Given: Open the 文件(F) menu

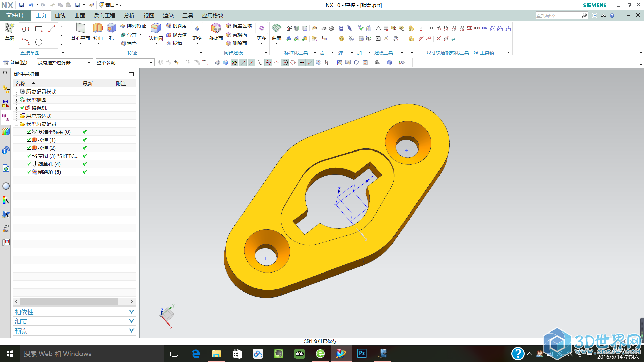Looking at the screenshot, I should [x=15, y=15].
